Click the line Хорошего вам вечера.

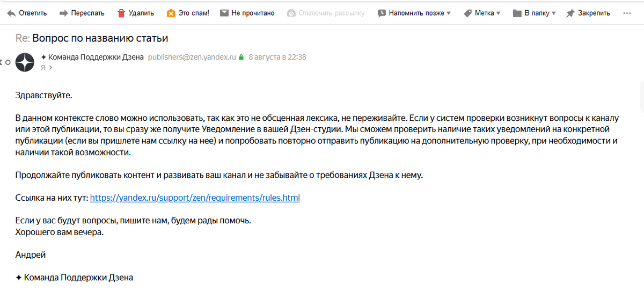point(59,232)
